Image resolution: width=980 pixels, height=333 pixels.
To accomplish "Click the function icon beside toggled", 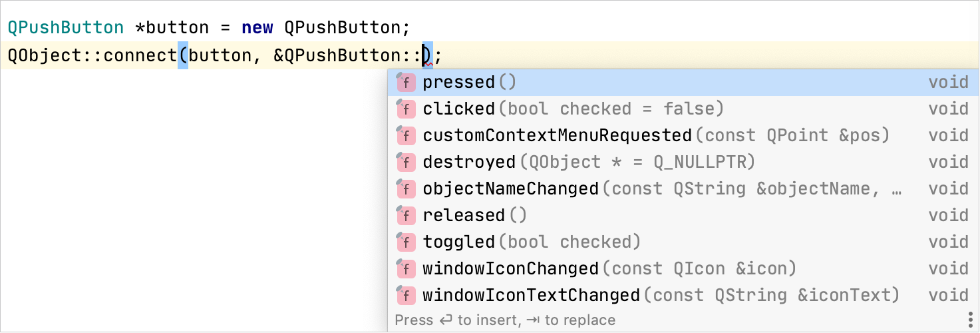I will point(406,242).
